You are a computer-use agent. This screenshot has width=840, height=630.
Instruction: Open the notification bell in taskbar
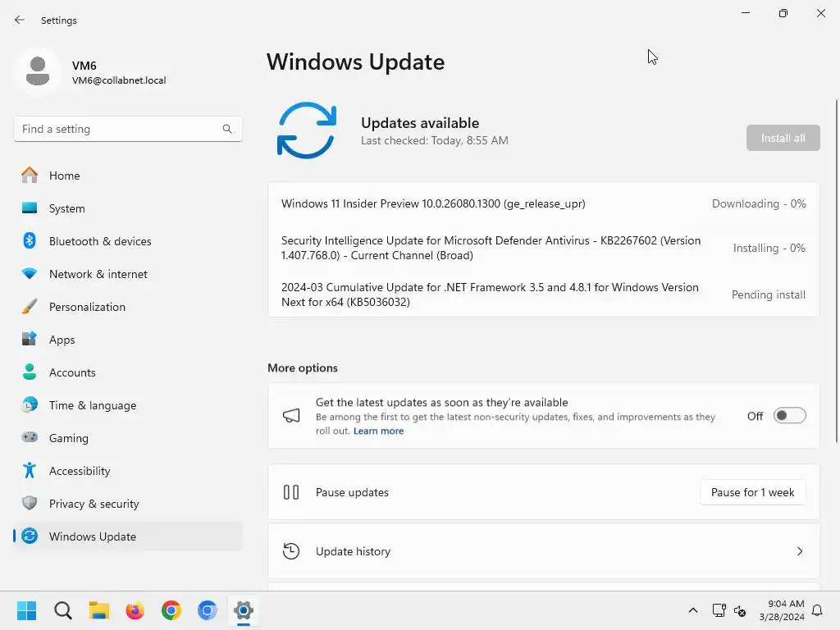817,610
